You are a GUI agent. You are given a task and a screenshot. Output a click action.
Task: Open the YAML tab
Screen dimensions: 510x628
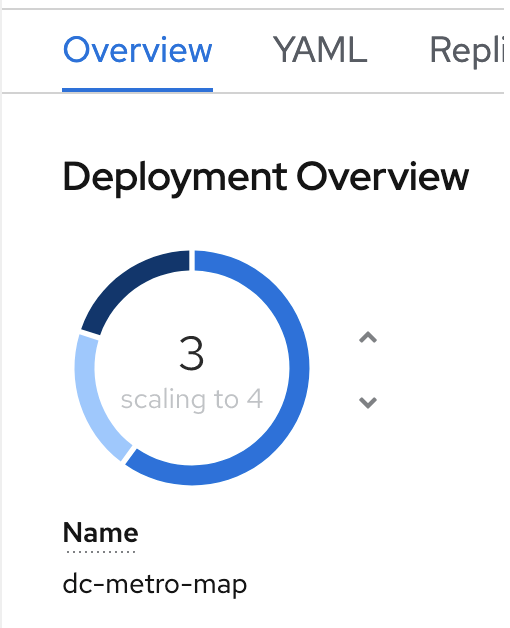320,50
